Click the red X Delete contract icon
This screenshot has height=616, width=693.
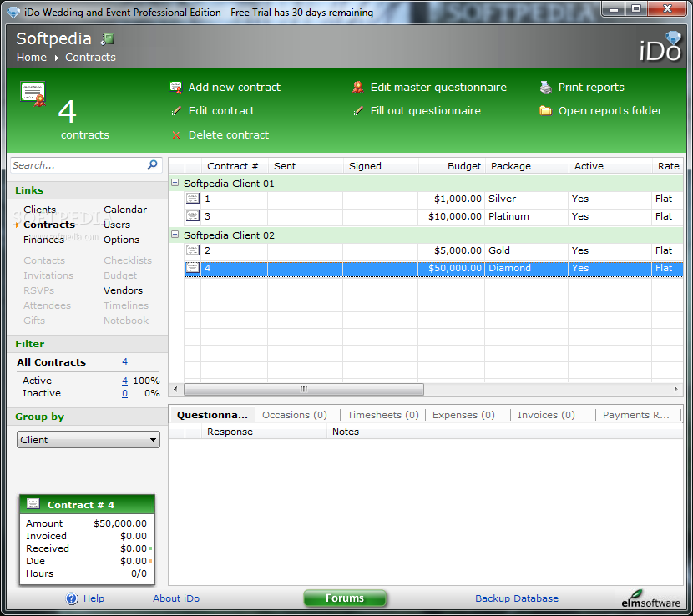176,135
